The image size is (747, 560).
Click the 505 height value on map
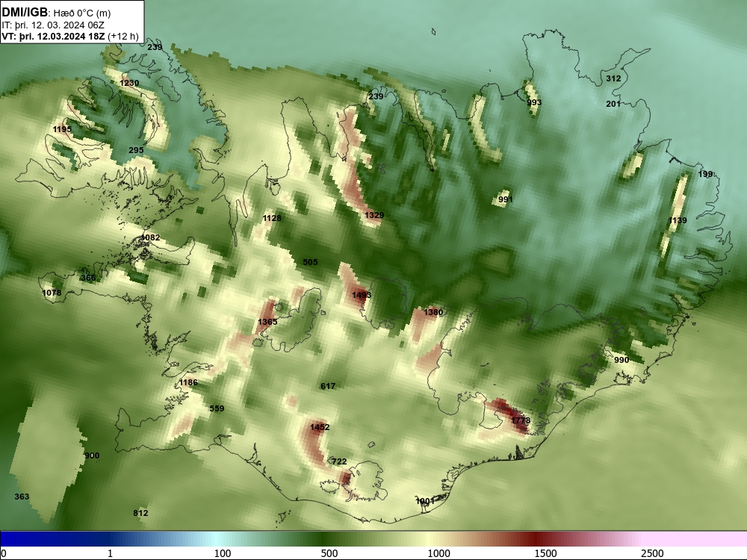coord(310,262)
